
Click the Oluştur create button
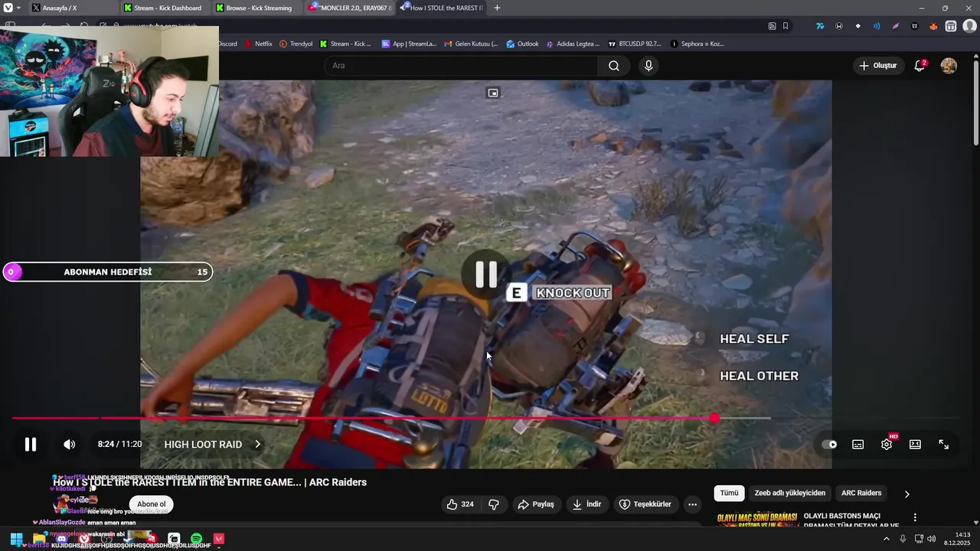[x=877, y=66]
